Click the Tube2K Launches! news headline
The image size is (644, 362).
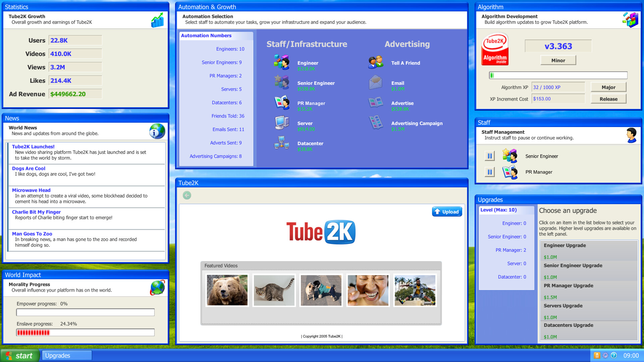(x=33, y=146)
